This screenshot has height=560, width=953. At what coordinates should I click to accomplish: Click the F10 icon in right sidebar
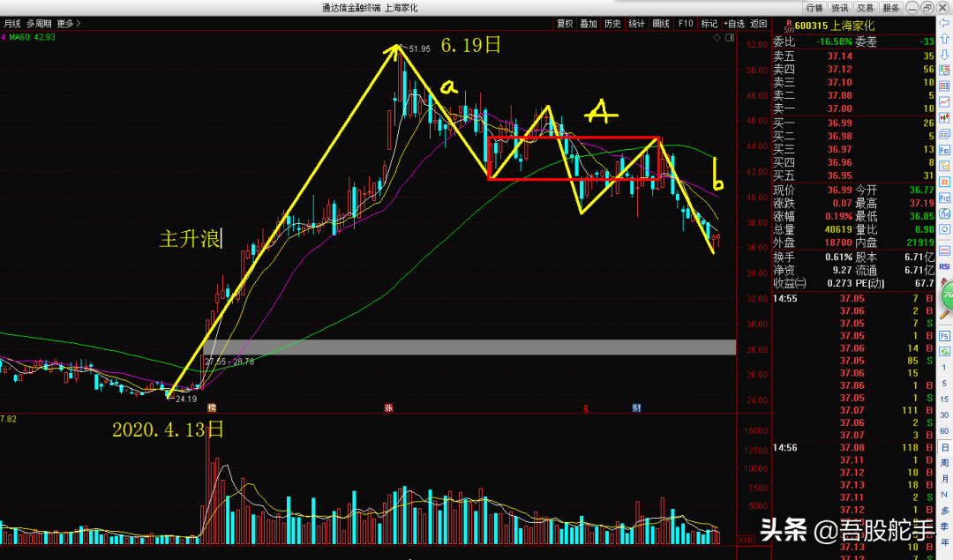pos(944,150)
